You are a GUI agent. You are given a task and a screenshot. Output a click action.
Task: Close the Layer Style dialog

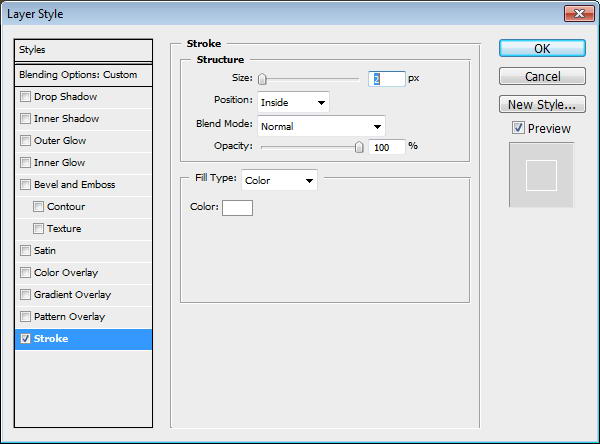(x=579, y=14)
